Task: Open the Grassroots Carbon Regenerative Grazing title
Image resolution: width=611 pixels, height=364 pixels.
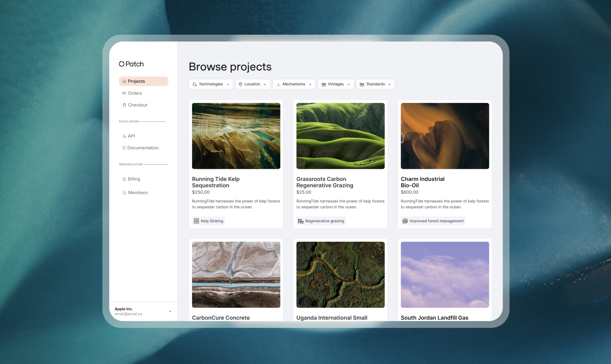Action: (325, 182)
